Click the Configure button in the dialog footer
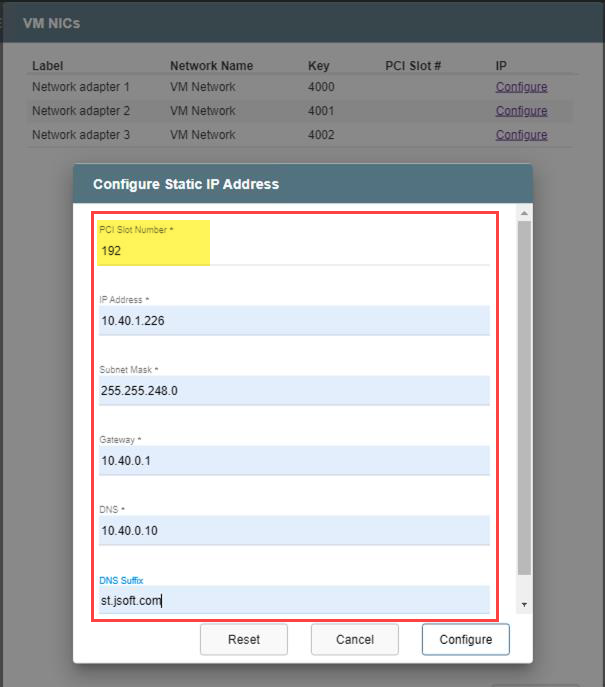This screenshot has width=605, height=687. [x=465, y=640]
